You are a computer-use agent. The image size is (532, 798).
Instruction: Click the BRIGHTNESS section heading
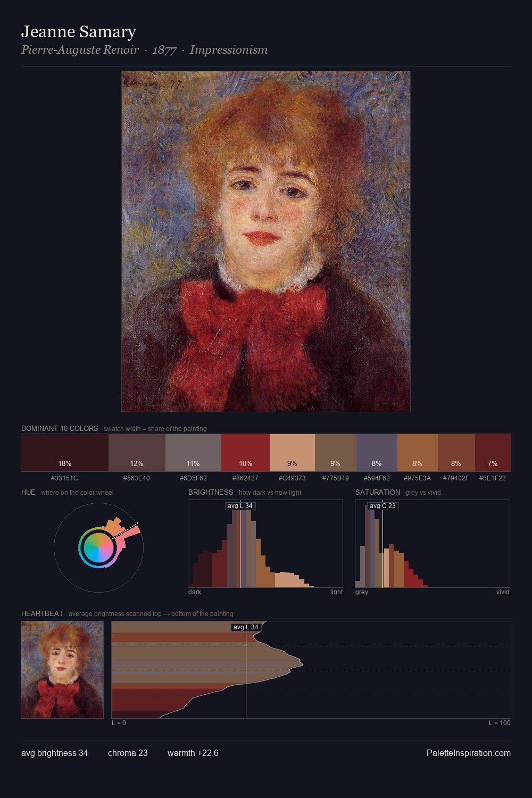(211, 492)
